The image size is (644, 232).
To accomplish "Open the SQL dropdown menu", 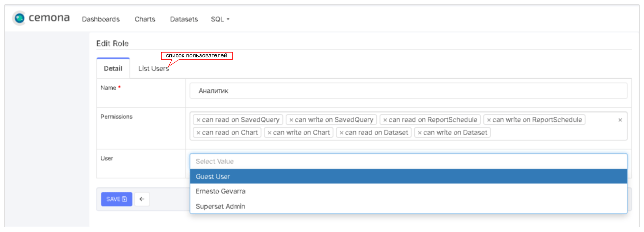I will [220, 19].
